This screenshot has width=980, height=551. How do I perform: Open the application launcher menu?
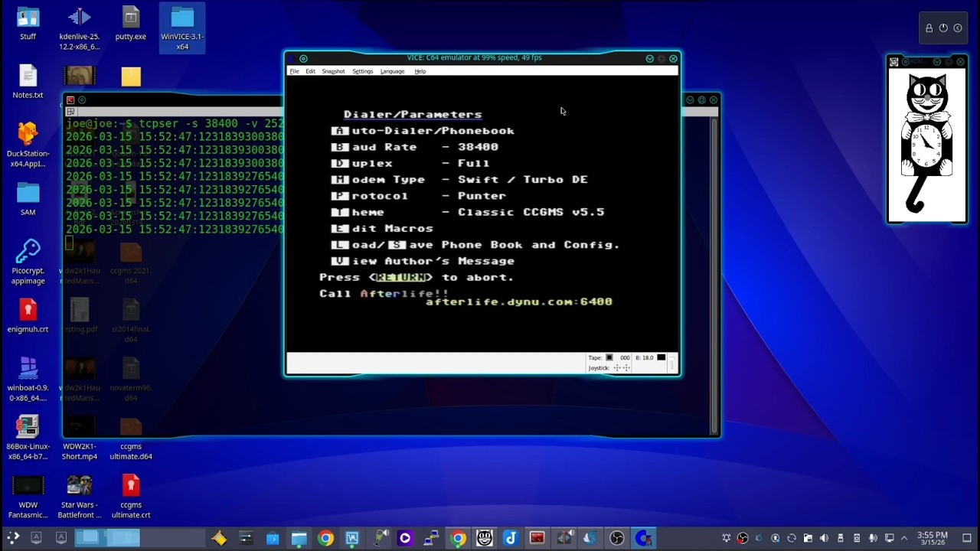point(12,538)
